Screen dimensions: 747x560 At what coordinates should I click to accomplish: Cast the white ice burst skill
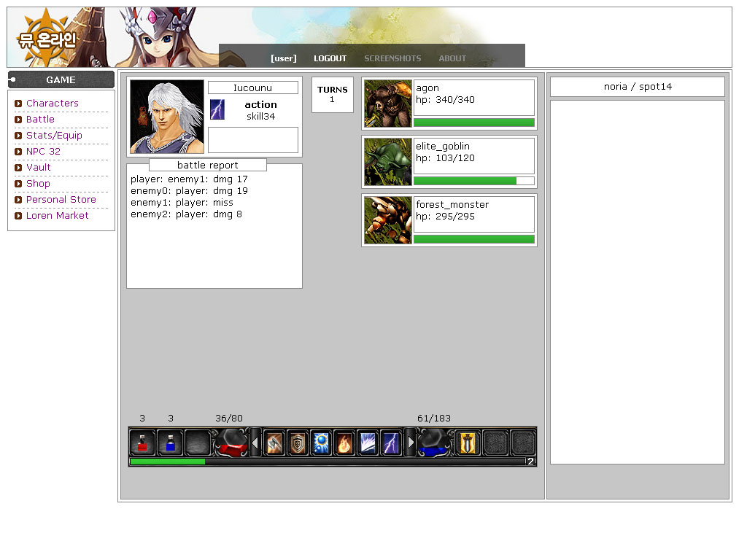click(368, 443)
